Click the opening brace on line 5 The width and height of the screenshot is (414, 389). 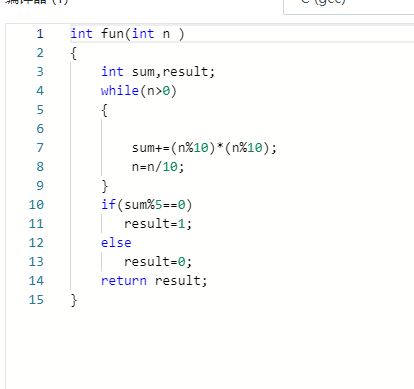pyautogui.click(x=104, y=110)
